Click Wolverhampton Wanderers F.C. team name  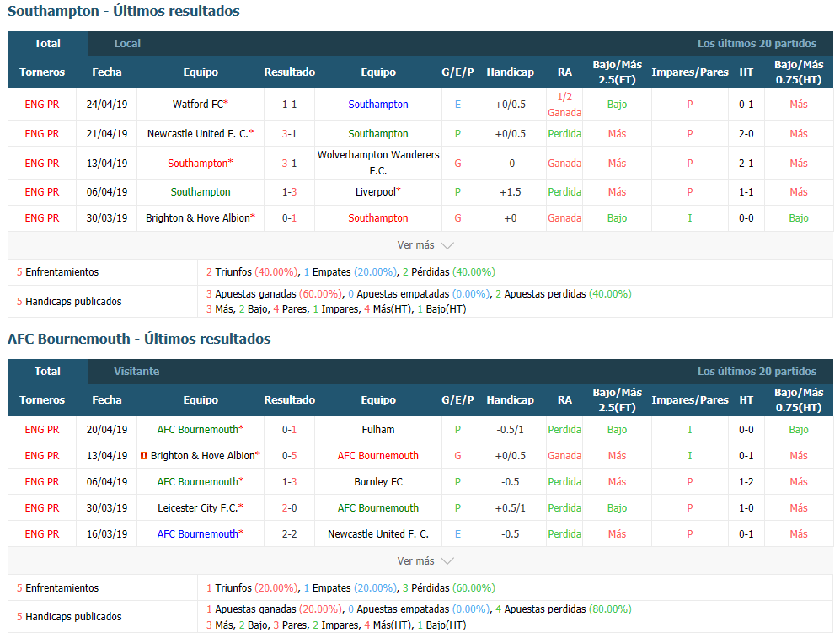378,163
